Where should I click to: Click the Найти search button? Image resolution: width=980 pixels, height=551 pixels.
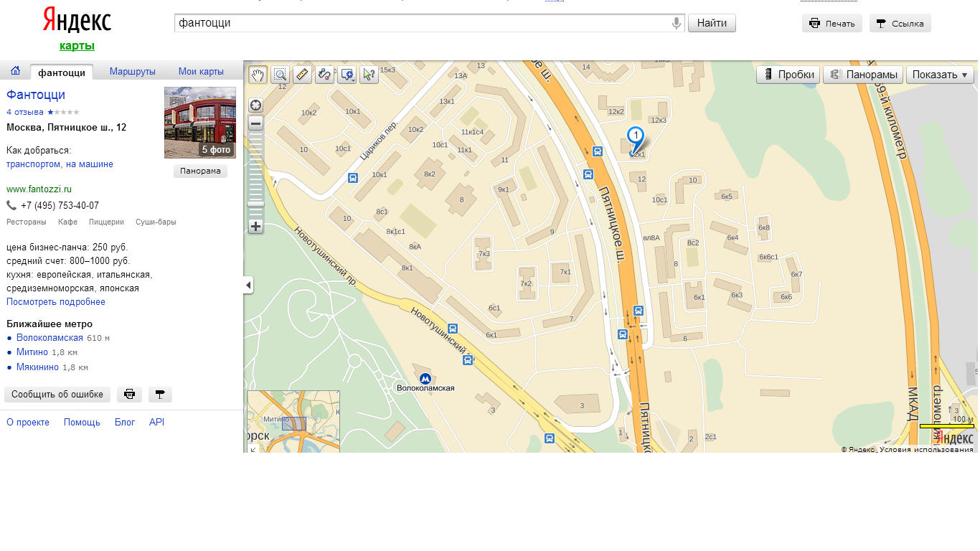(x=712, y=23)
